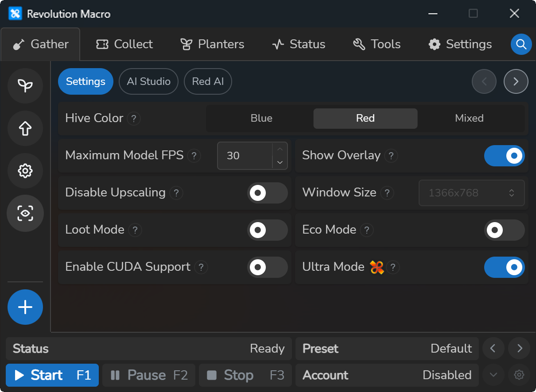Select the eye-scan vision sidebar icon

(x=25, y=213)
